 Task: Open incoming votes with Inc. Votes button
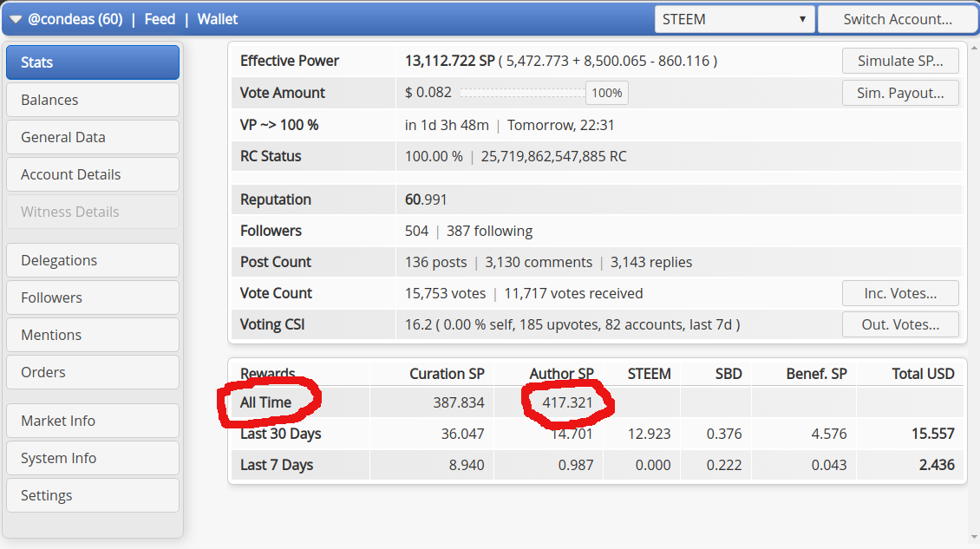point(900,293)
